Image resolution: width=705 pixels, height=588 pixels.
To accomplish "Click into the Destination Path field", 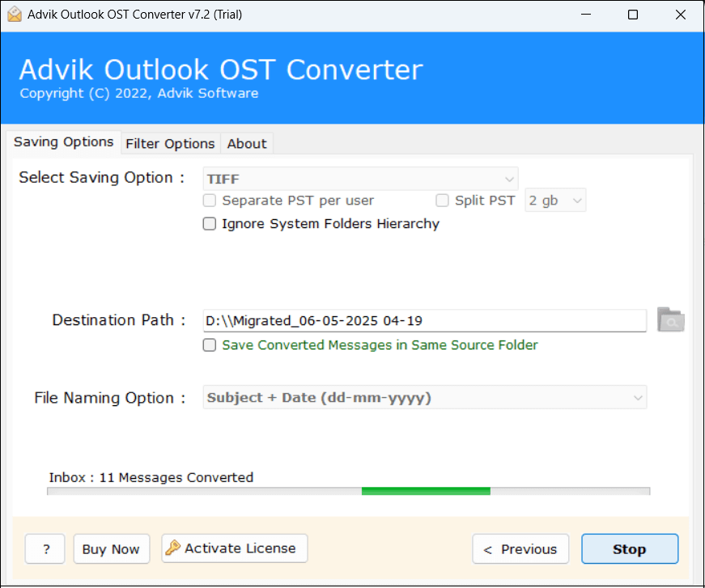I will (425, 321).
